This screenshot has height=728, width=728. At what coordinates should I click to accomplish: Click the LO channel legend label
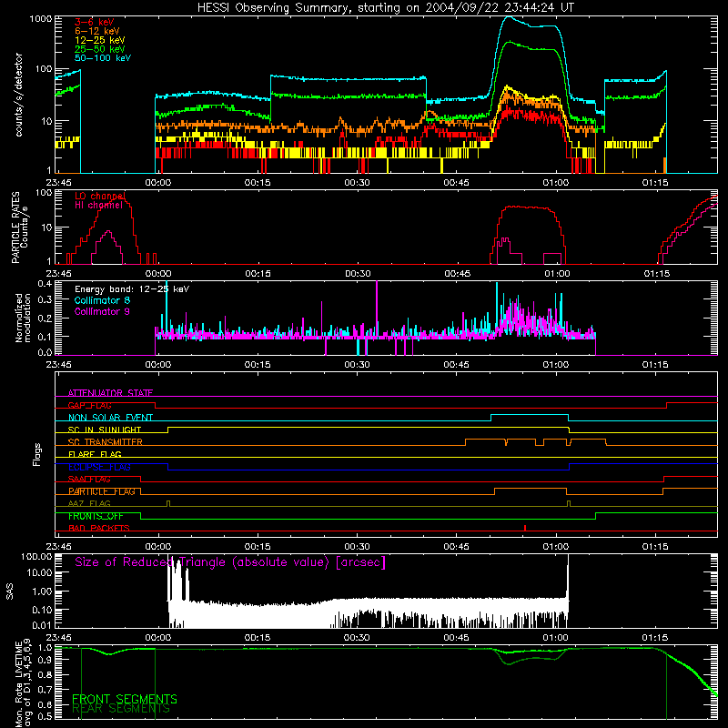[x=100, y=197]
